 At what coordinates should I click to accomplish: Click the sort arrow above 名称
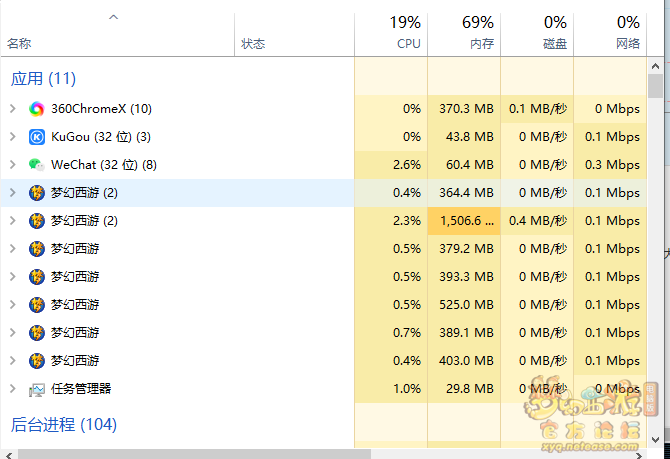pos(113,18)
